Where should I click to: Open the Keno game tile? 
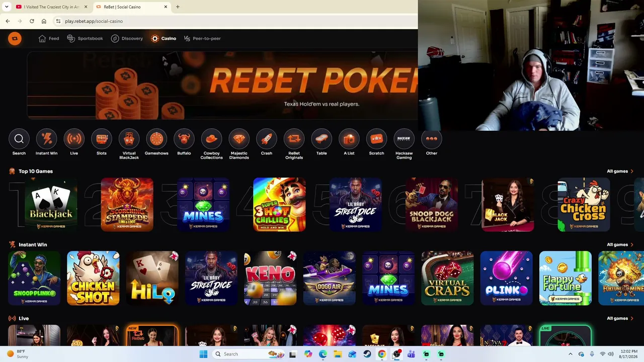(x=270, y=278)
